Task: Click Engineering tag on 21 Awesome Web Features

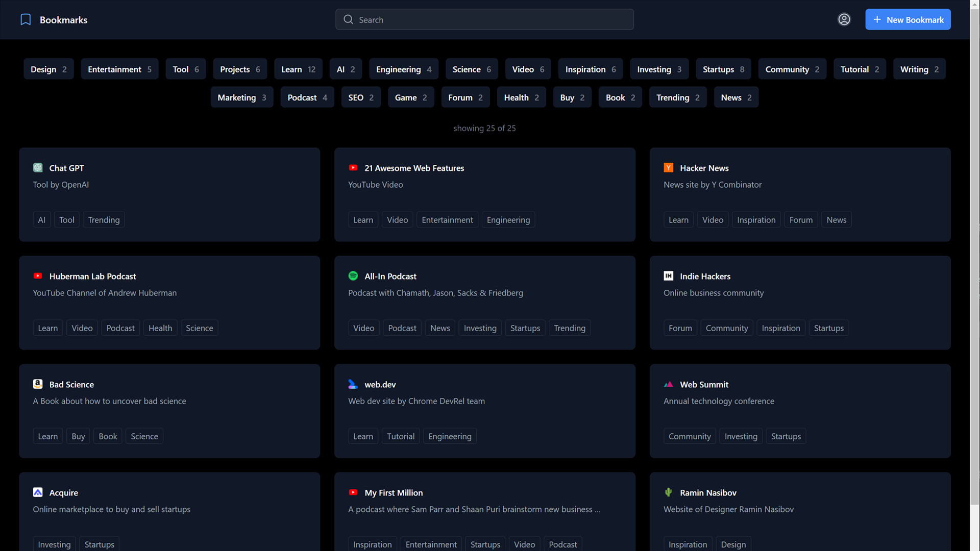Action: 508,220
